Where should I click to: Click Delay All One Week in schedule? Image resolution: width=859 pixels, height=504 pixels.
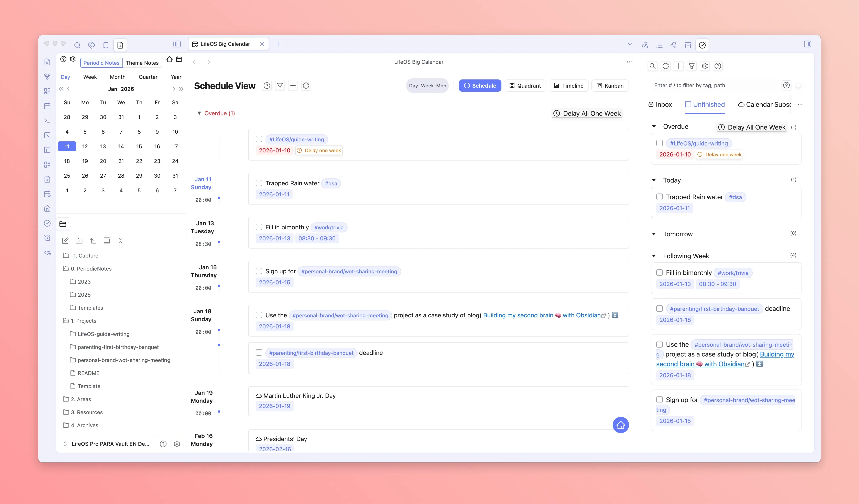pyautogui.click(x=587, y=113)
